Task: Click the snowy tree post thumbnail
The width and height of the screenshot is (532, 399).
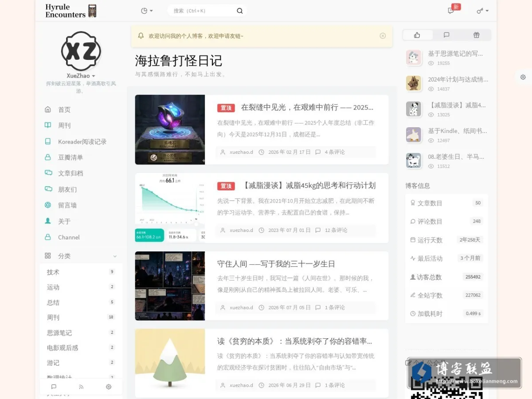Action: (170, 363)
